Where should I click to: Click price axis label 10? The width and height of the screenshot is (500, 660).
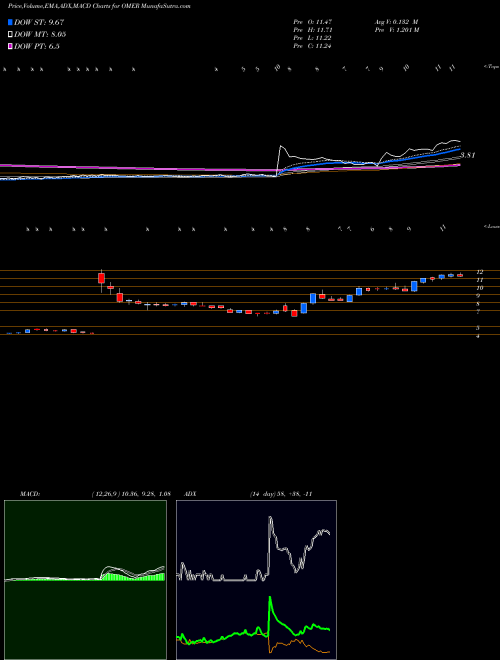tap(480, 288)
